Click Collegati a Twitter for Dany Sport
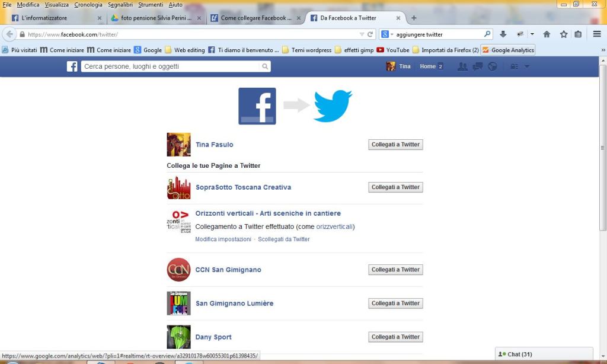Screen dimensions: 607x364 click(395, 337)
